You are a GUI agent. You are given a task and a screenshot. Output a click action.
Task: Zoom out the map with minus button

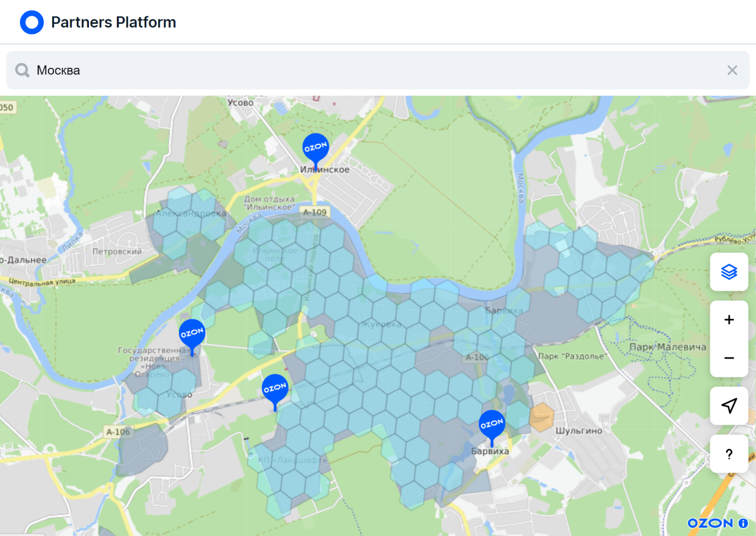tap(729, 358)
